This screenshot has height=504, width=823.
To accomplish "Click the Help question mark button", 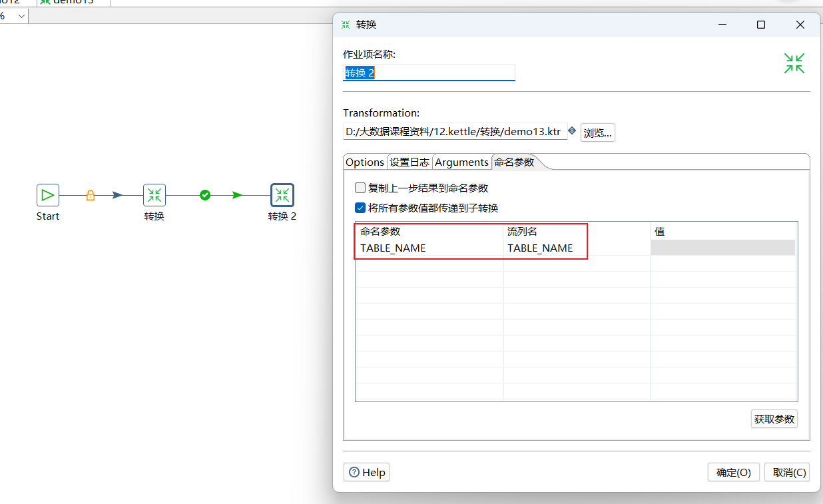I will click(x=366, y=472).
